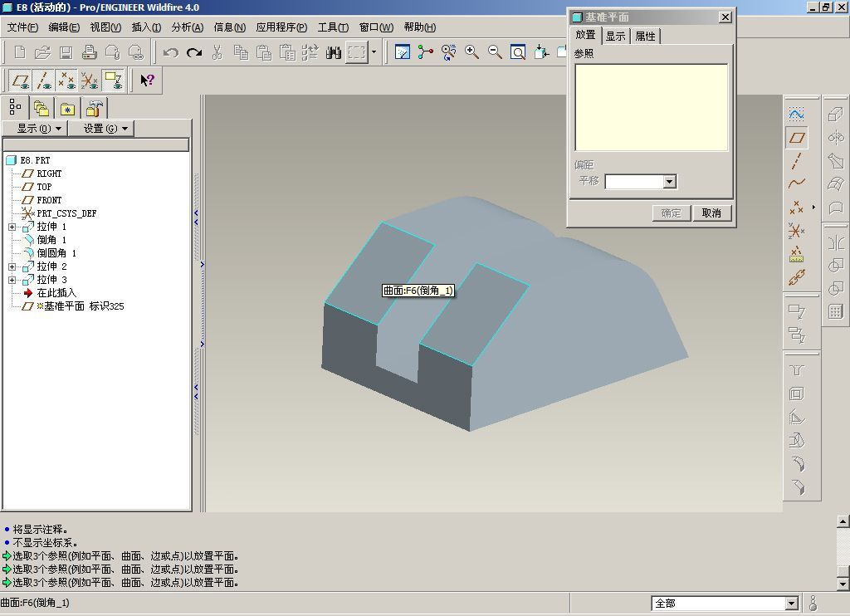
Task: Click the message area scroll down arrow
Action: (x=843, y=584)
